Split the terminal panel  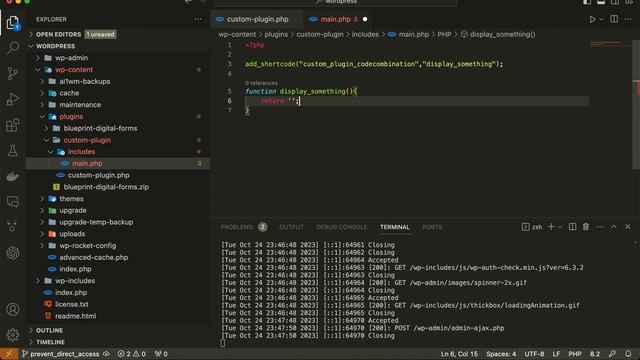[x=572, y=227]
